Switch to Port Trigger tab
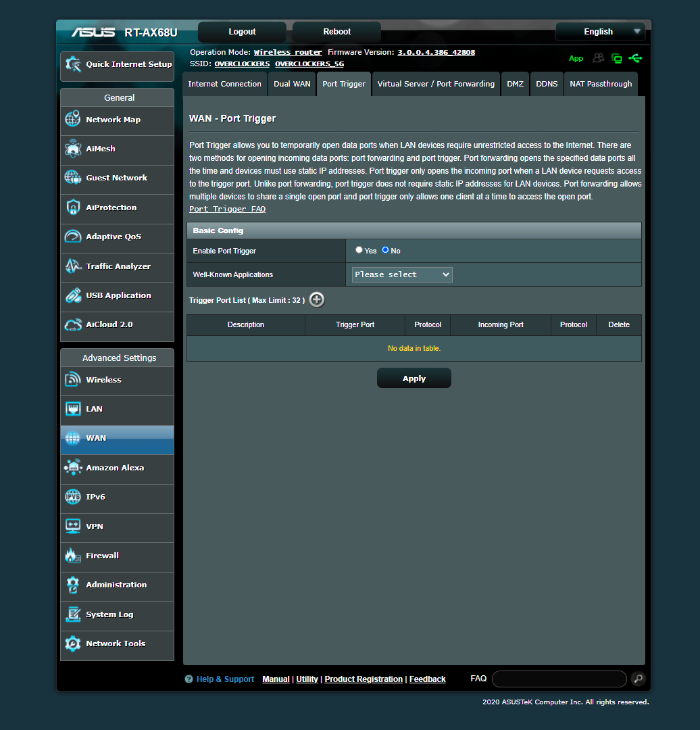This screenshot has height=730, width=700. [344, 84]
